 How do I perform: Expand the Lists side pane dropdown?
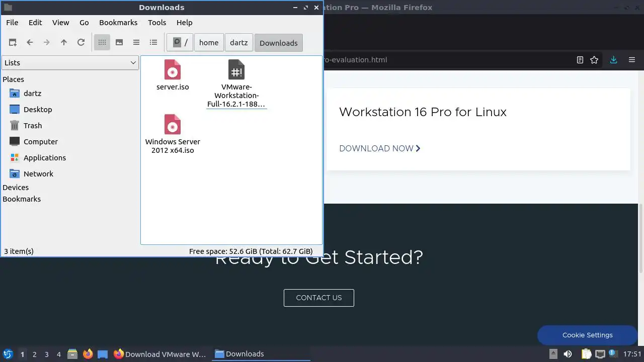tap(70, 63)
